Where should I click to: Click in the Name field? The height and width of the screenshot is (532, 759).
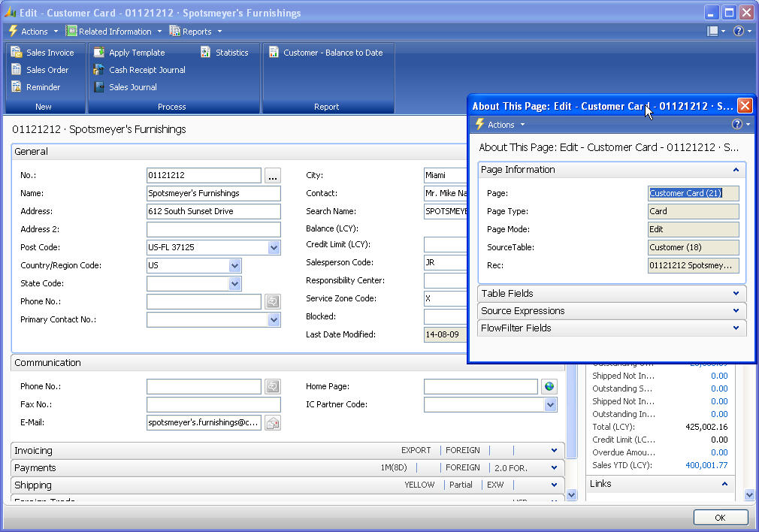(x=213, y=193)
